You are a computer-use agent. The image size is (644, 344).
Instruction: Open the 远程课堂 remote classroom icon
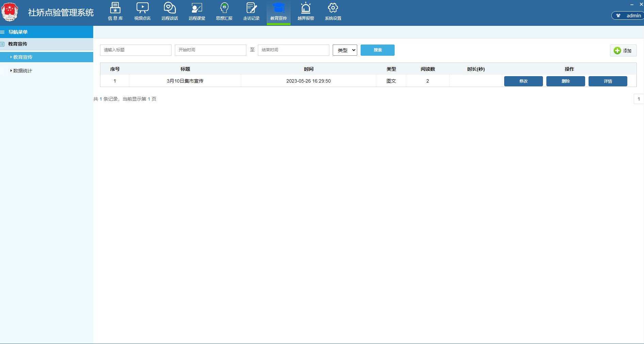tap(197, 12)
